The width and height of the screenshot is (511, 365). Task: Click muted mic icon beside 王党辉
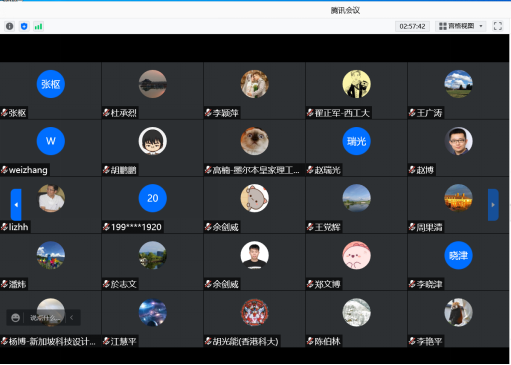(310, 227)
